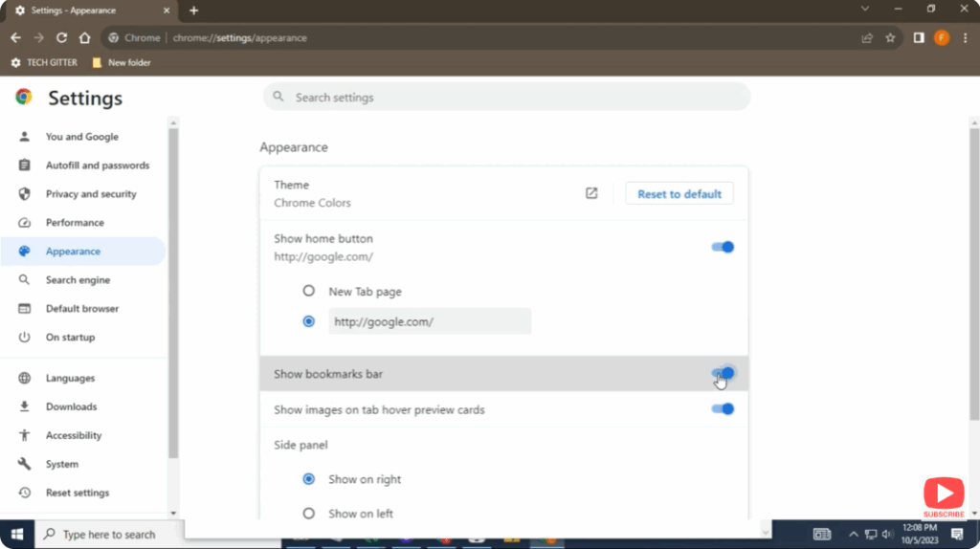
Task: Show hidden system tray icons
Action: coord(853,535)
